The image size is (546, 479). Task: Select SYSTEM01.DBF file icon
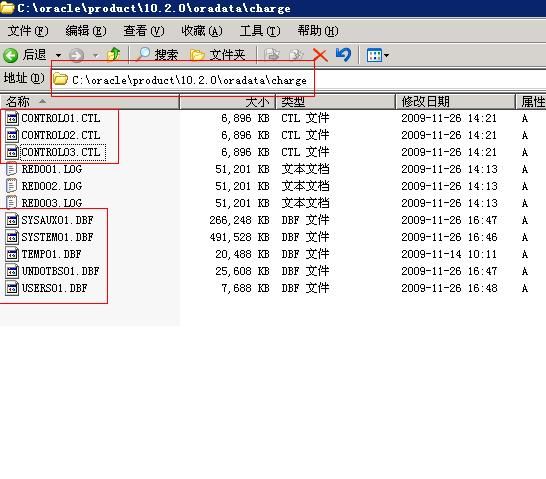tap(12, 237)
